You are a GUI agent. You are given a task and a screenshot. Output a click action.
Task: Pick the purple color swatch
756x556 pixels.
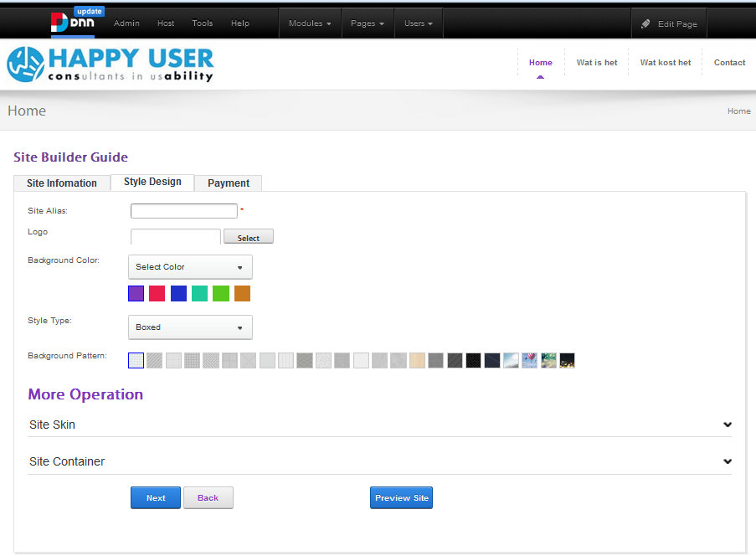tap(136, 294)
